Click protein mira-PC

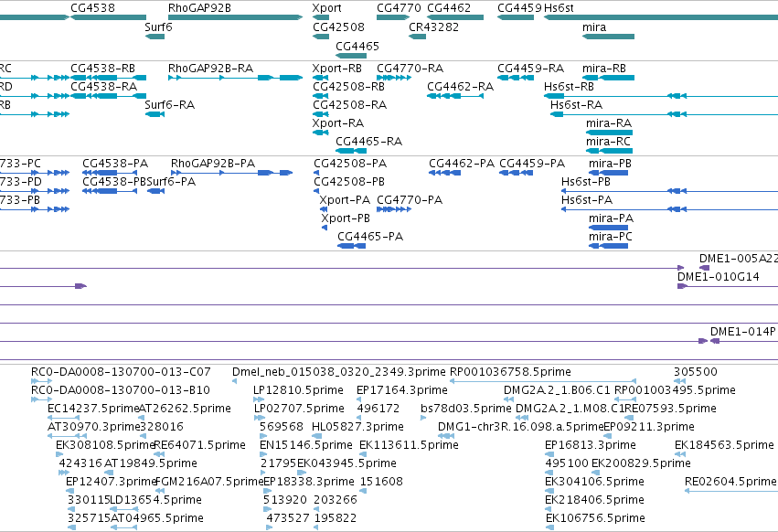pos(611,237)
